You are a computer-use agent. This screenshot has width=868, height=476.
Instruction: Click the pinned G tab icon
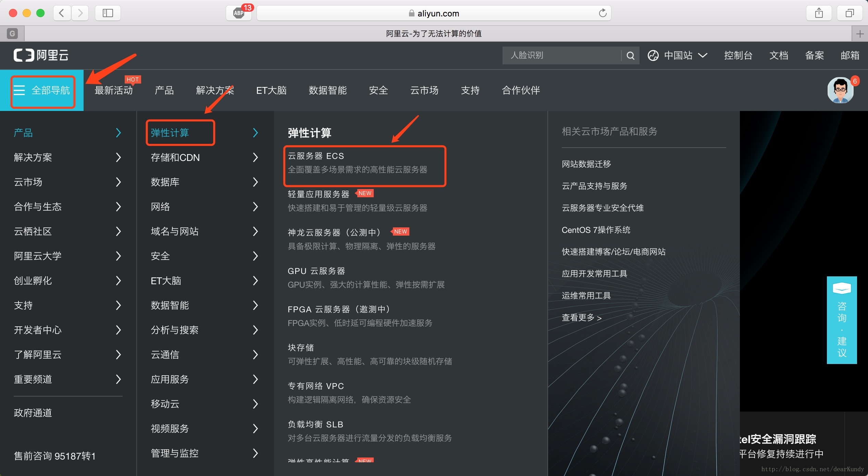click(x=12, y=34)
